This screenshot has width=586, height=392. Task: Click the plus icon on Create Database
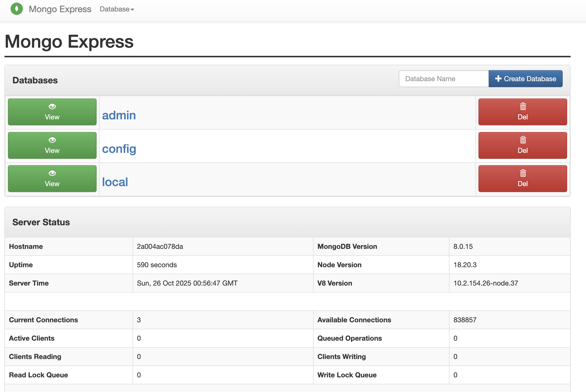point(498,79)
